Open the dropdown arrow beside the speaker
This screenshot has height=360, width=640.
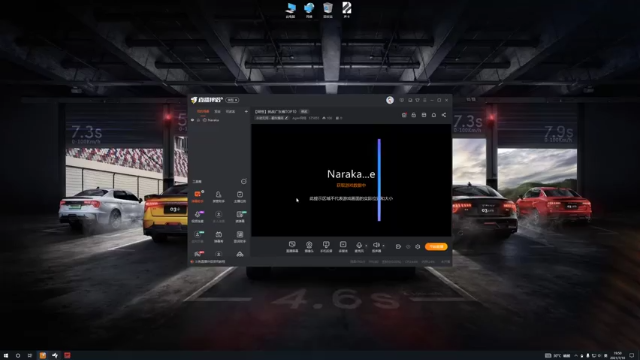[x=383, y=246]
